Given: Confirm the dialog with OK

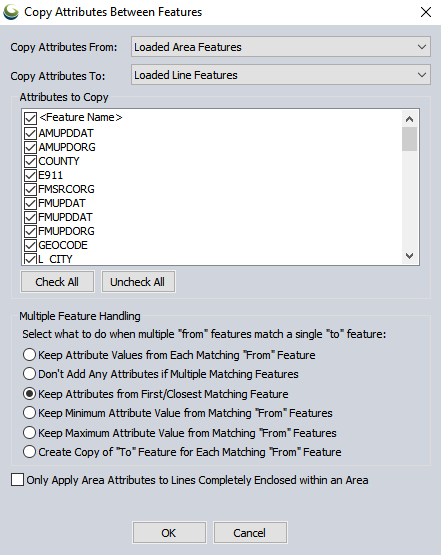Looking at the screenshot, I should 169,532.
